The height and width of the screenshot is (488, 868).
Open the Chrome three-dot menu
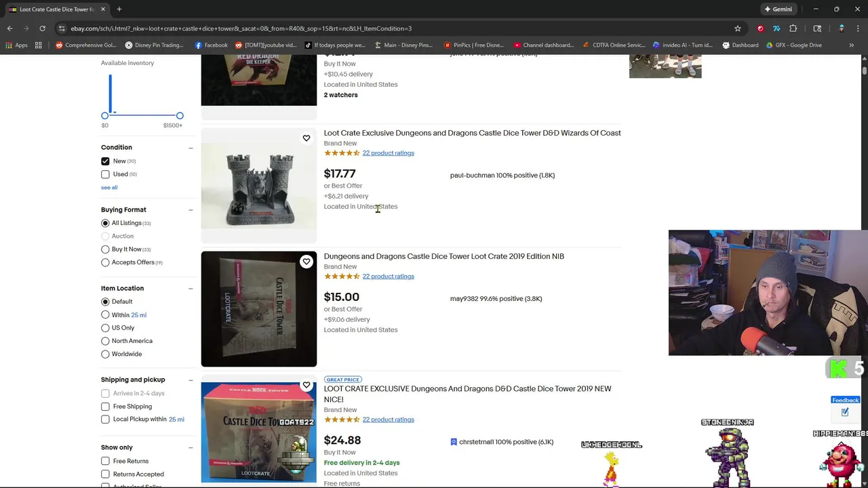point(858,28)
